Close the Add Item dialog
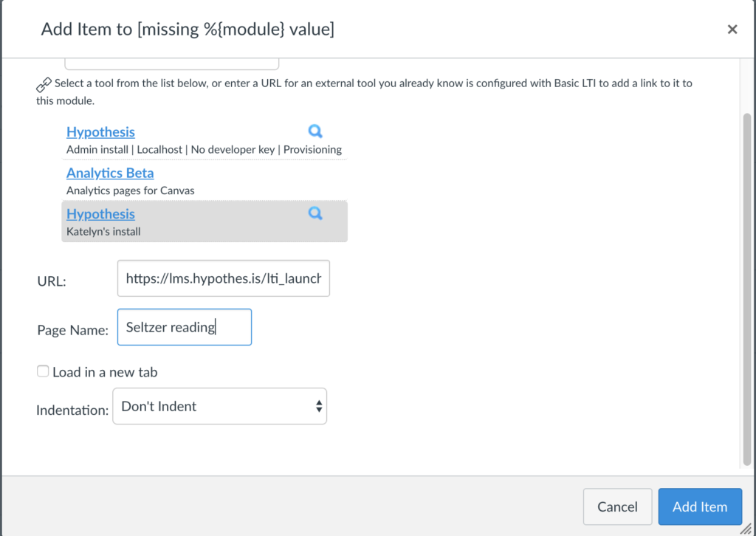The width and height of the screenshot is (756, 536). [732, 30]
